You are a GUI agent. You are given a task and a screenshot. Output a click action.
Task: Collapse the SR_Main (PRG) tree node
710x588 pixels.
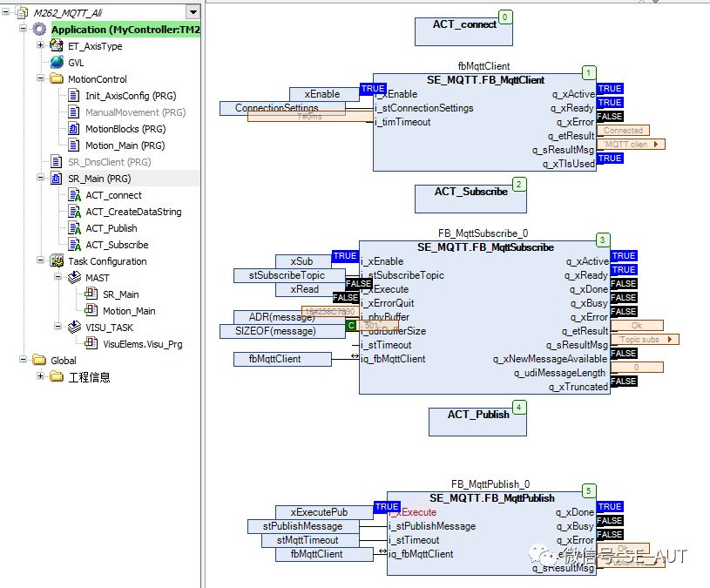coord(41,179)
